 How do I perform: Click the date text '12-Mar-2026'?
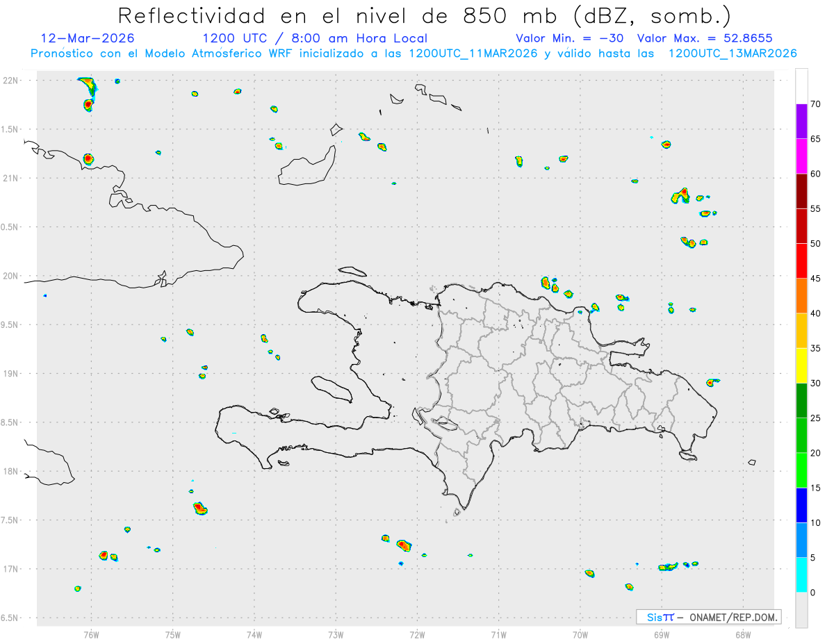pyautogui.click(x=88, y=38)
